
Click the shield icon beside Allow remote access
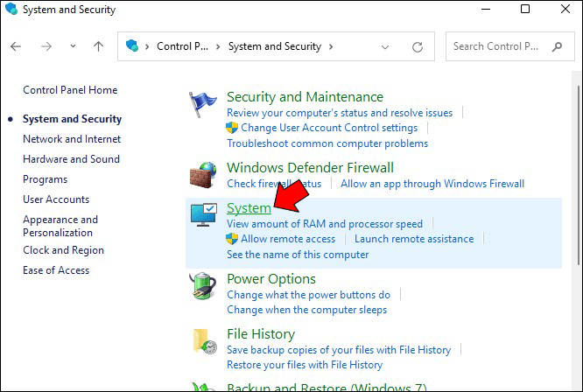[x=232, y=239]
